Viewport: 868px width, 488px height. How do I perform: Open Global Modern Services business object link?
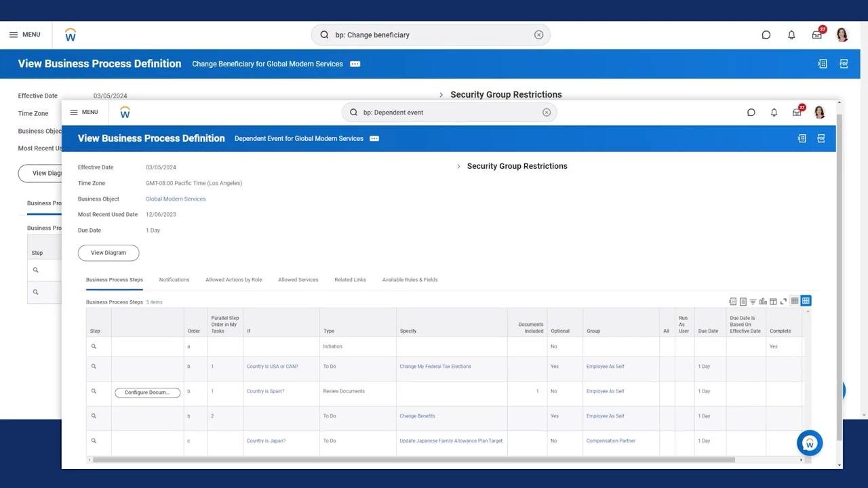click(176, 199)
